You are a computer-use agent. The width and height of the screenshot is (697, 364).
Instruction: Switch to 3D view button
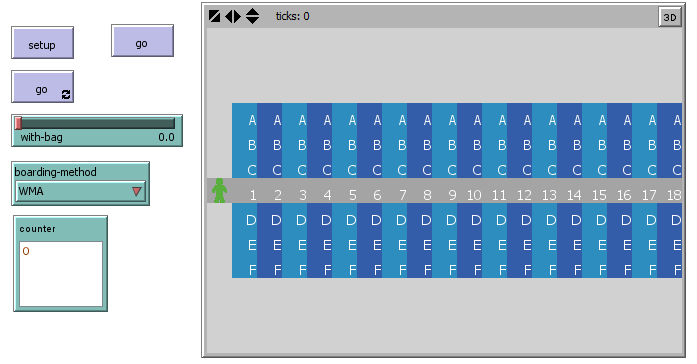(x=669, y=17)
